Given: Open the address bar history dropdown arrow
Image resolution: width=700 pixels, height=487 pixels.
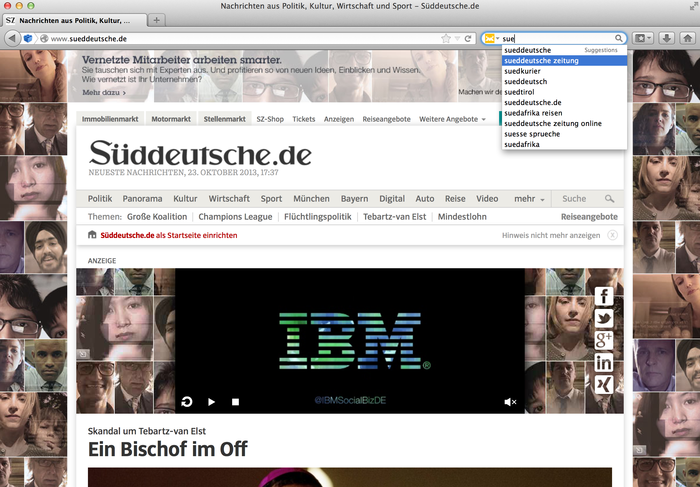Looking at the screenshot, I should click(457, 38).
